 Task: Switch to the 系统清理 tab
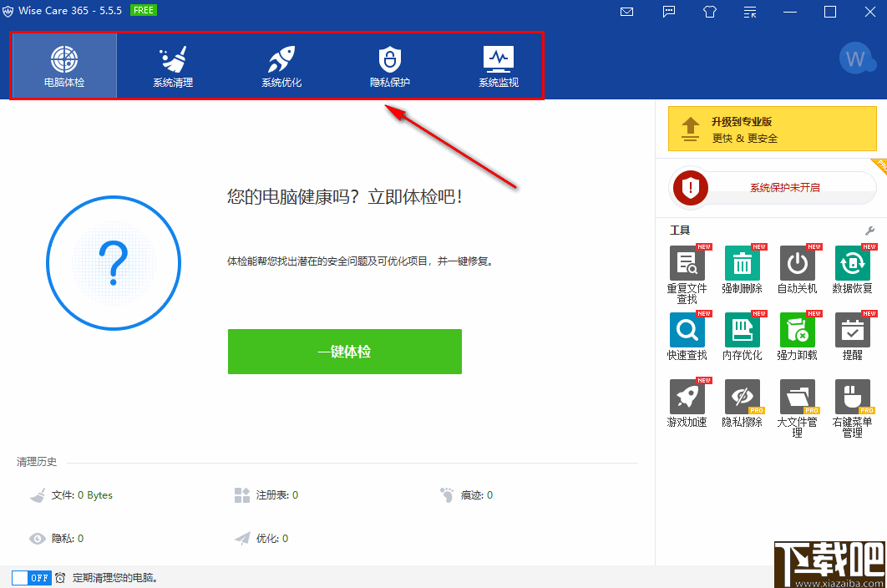click(x=173, y=66)
